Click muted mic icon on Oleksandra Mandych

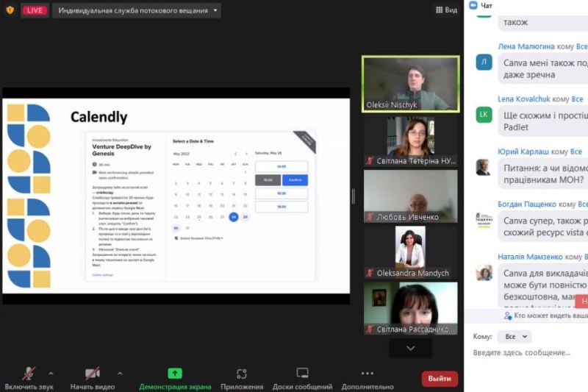click(370, 273)
